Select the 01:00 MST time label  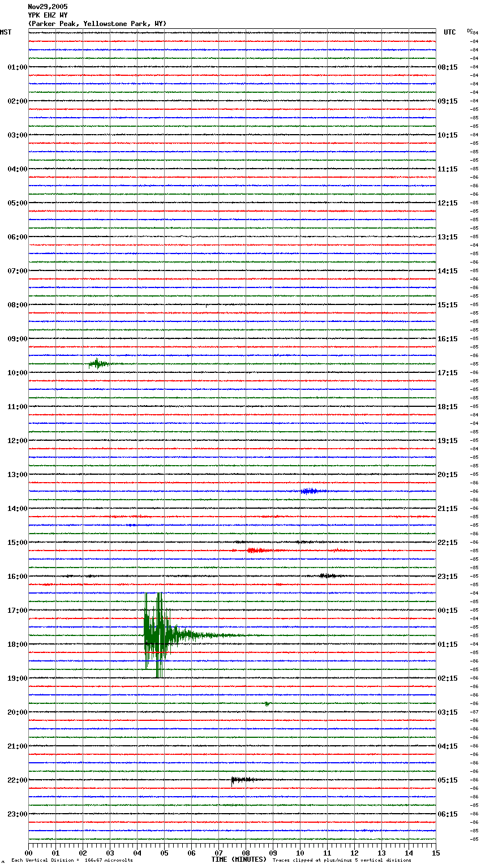point(18,67)
